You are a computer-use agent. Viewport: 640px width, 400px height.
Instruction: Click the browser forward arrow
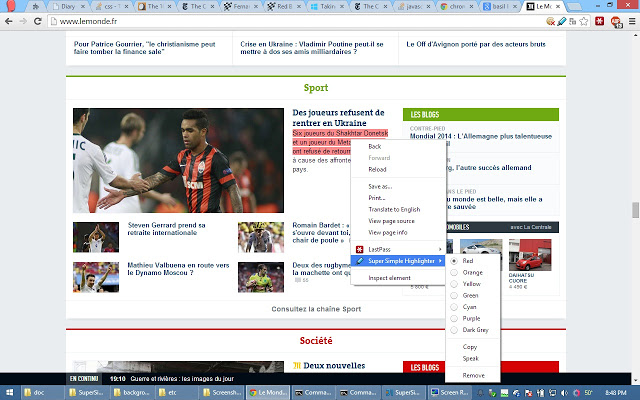click(23, 21)
